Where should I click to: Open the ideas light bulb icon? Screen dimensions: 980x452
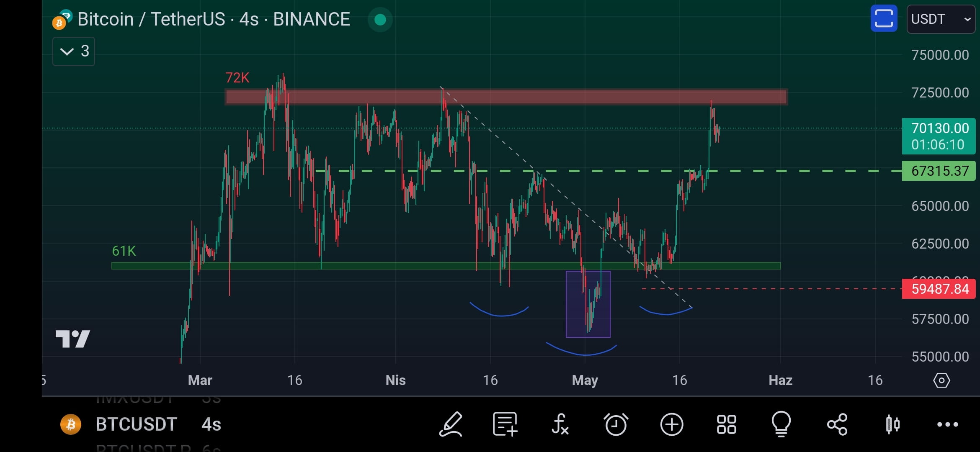781,424
